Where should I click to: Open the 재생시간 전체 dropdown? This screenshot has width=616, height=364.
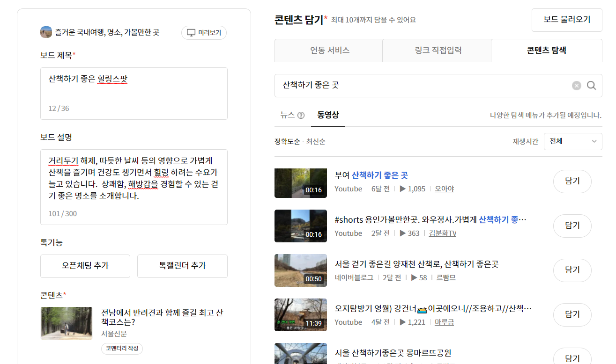coord(573,141)
